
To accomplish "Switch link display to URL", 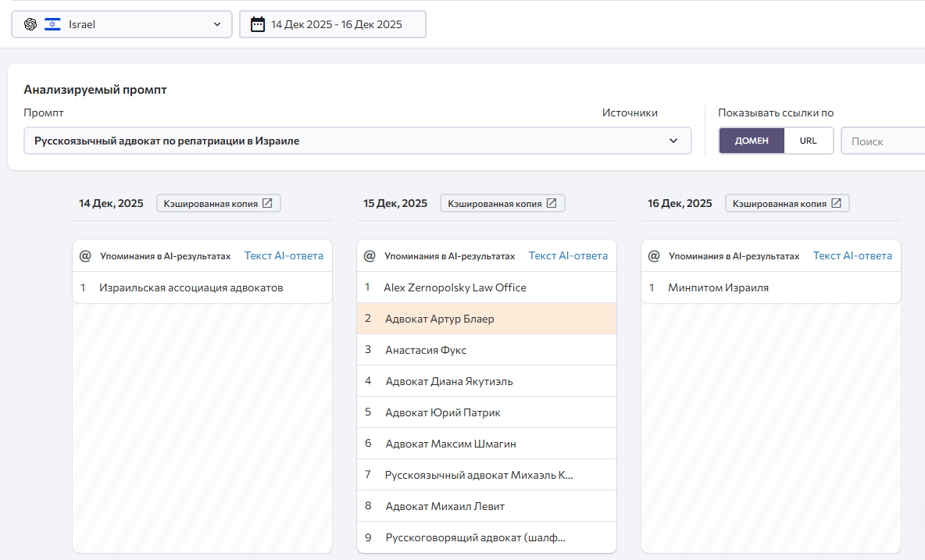I will click(x=808, y=141).
